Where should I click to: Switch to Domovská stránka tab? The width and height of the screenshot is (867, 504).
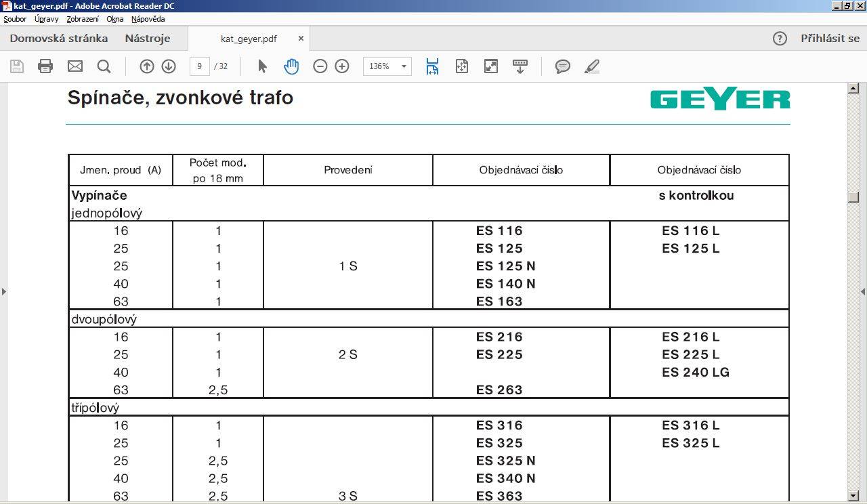click(x=59, y=39)
